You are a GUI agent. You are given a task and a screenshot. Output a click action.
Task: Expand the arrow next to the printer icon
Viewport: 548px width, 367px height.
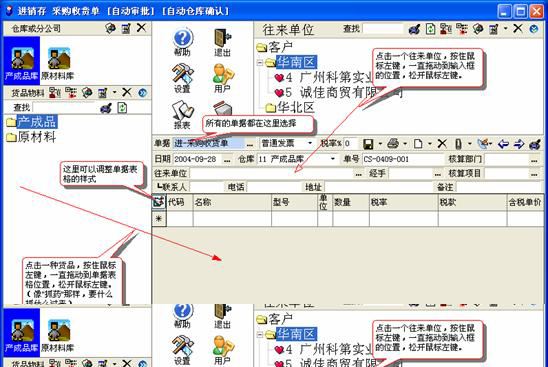(x=405, y=144)
